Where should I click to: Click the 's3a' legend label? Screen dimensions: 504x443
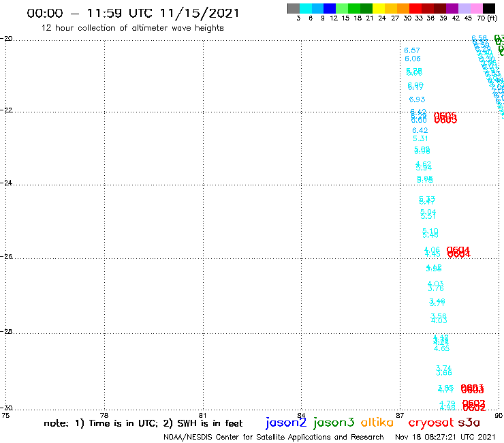pyautogui.click(x=469, y=423)
